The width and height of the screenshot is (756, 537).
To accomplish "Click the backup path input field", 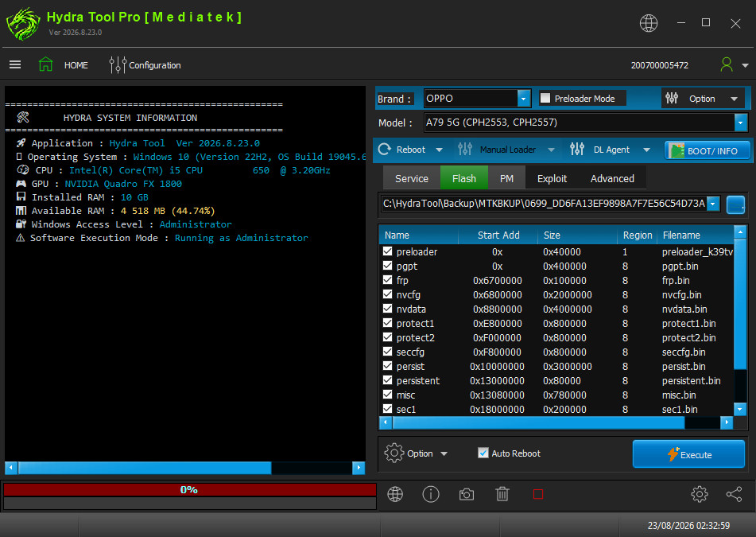I will pyautogui.click(x=545, y=204).
